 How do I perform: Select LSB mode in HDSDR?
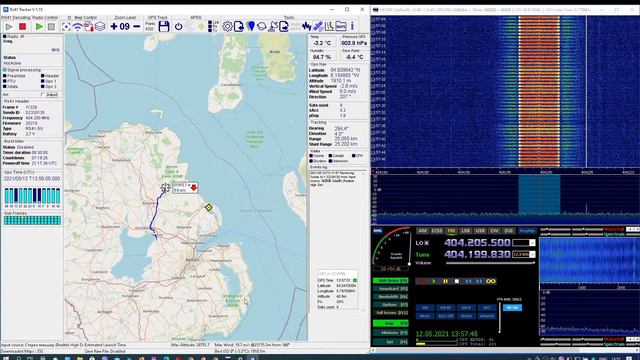click(465, 231)
